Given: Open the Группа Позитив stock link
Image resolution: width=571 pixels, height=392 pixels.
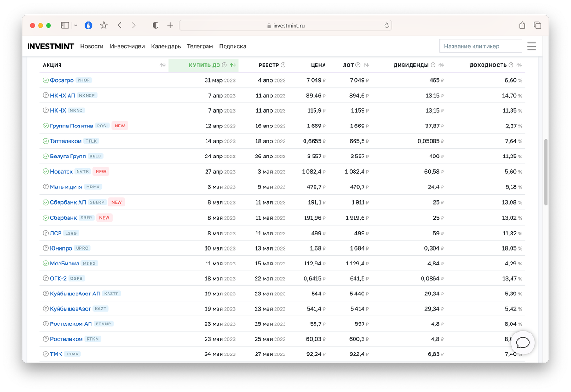Looking at the screenshot, I should [71, 126].
